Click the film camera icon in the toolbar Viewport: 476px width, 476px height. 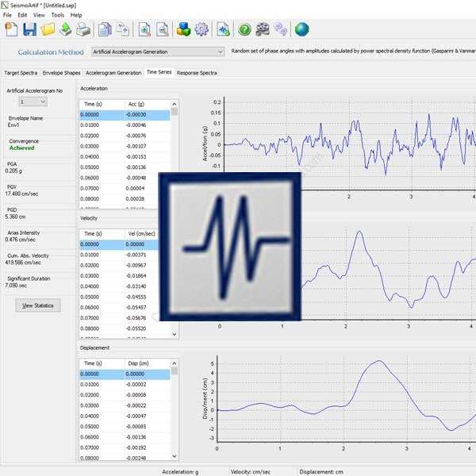(x=263, y=29)
